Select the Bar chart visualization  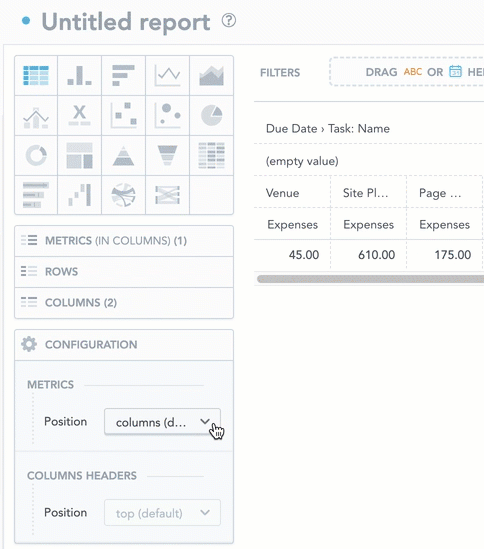pos(123,75)
